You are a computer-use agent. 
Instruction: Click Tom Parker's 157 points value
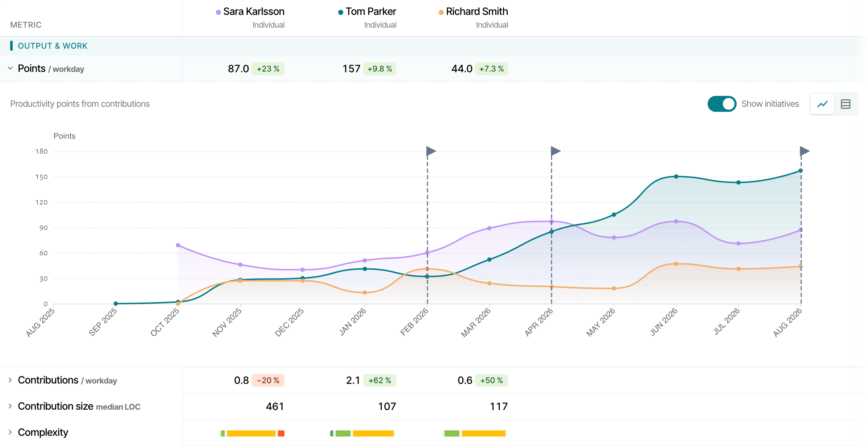pyautogui.click(x=351, y=69)
